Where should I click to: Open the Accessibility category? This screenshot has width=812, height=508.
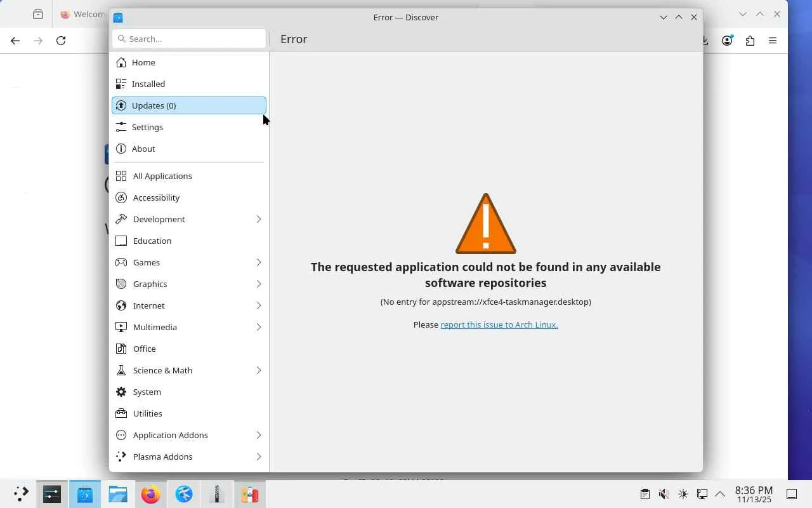[x=189, y=197]
